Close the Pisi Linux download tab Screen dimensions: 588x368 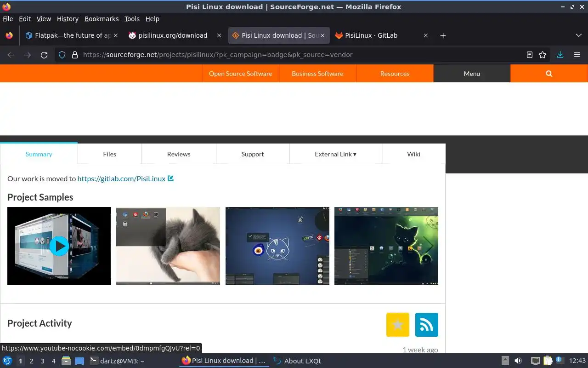click(x=322, y=35)
